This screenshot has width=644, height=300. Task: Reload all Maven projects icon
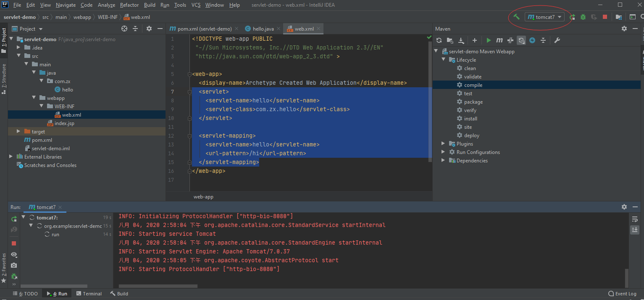tap(439, 40)
